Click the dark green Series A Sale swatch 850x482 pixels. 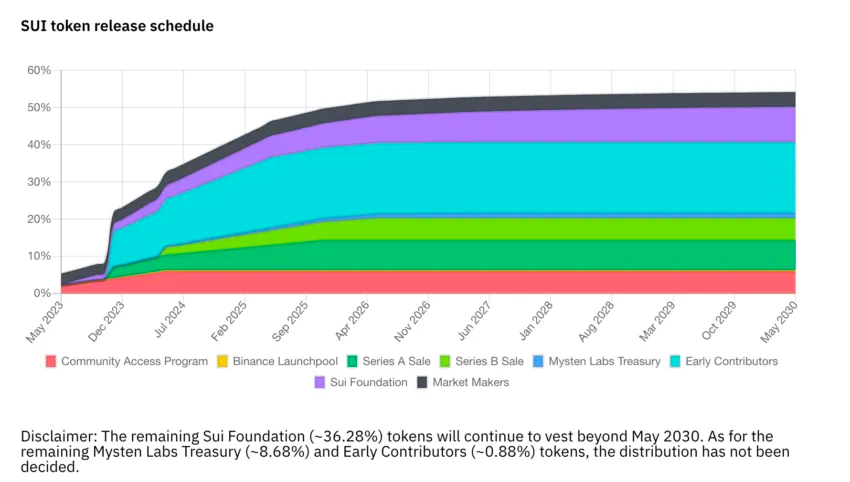coord(352,362)
